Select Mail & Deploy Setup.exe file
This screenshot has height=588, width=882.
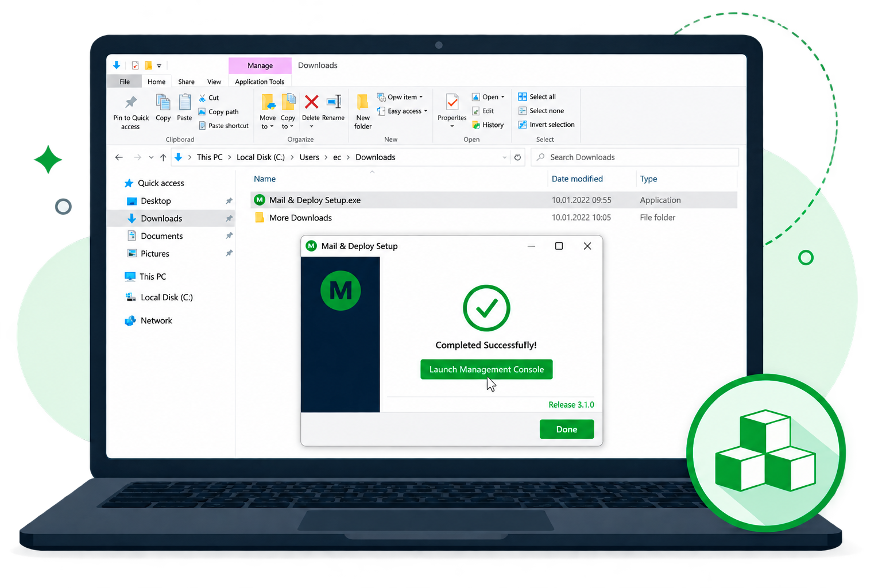click(x=494, y=200)
